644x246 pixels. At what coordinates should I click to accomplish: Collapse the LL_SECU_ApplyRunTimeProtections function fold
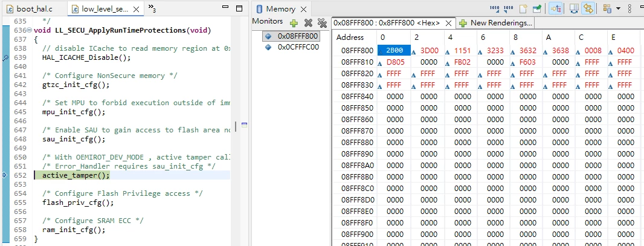click(29, 30)
